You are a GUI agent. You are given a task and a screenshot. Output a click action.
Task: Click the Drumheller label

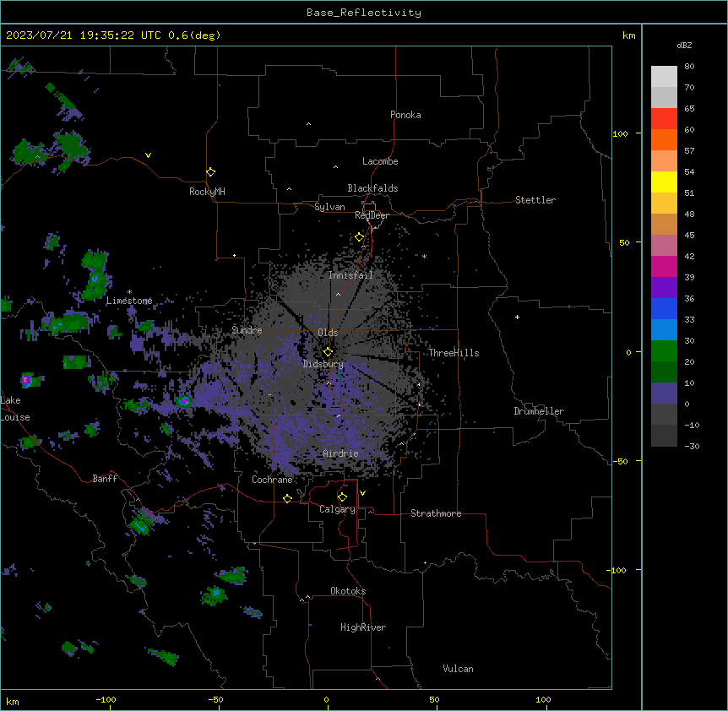pos(539,411)
